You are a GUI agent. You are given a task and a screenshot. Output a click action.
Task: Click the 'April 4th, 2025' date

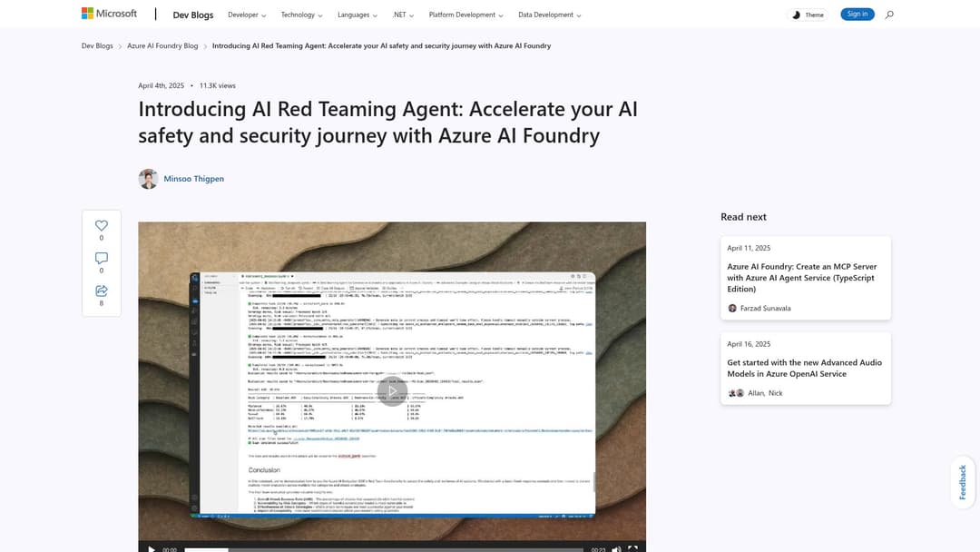pyautogui.click(x=162, y=85)
